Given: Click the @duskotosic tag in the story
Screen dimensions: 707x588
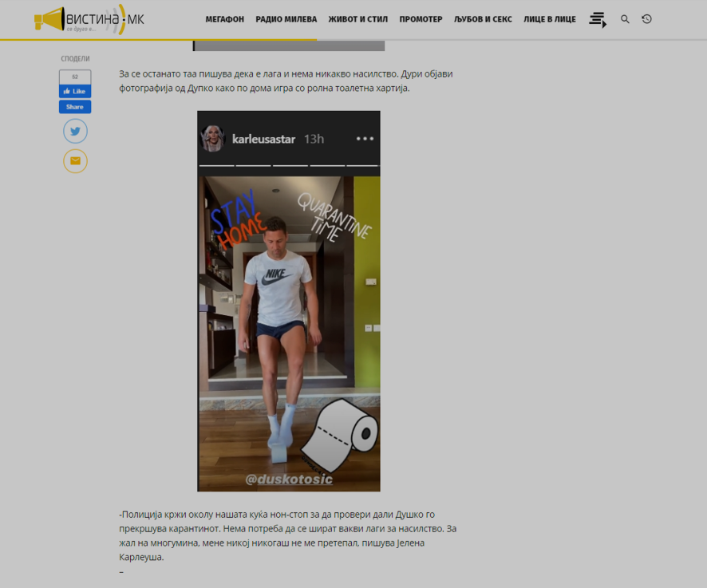Looking at the screenshot, I should [x=288, y=479].
